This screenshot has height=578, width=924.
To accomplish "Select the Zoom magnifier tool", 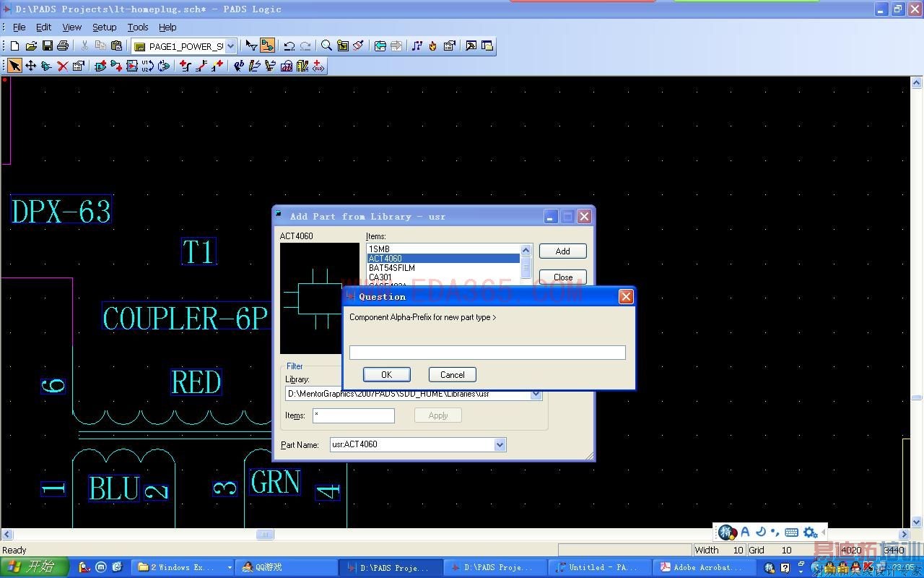I will (326, 46).
